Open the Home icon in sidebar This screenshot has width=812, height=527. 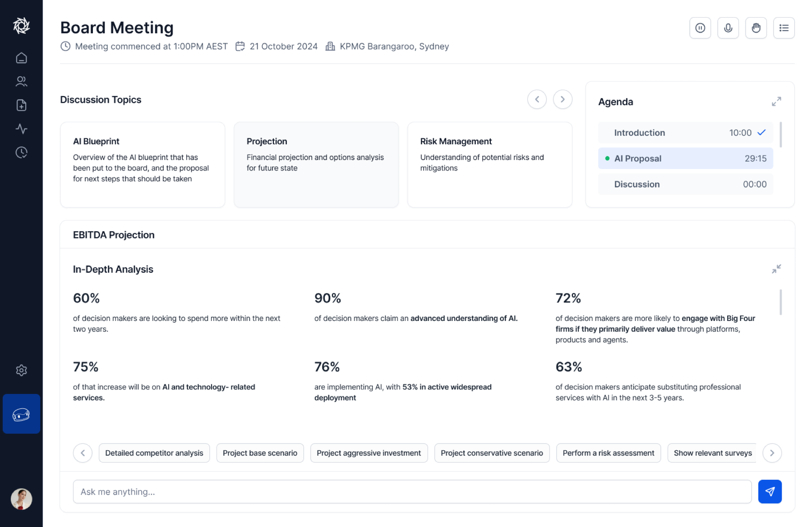pyautogui.click(x=21, y=58)
